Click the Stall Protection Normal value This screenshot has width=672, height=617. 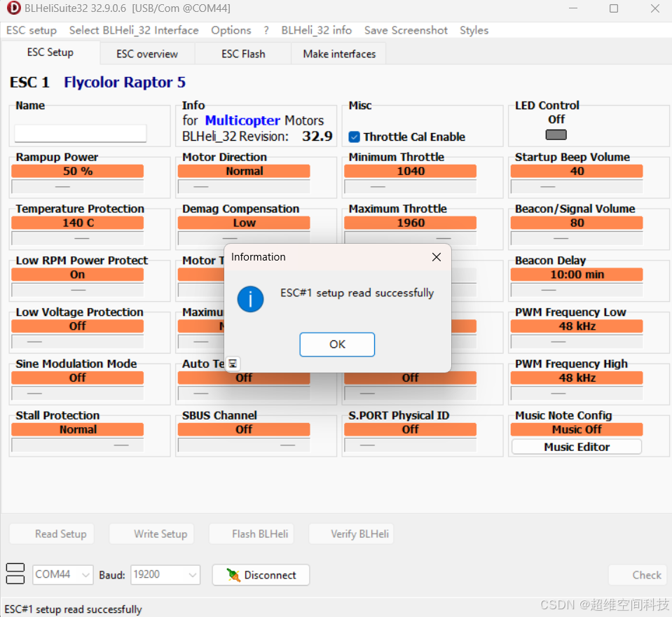78,429
